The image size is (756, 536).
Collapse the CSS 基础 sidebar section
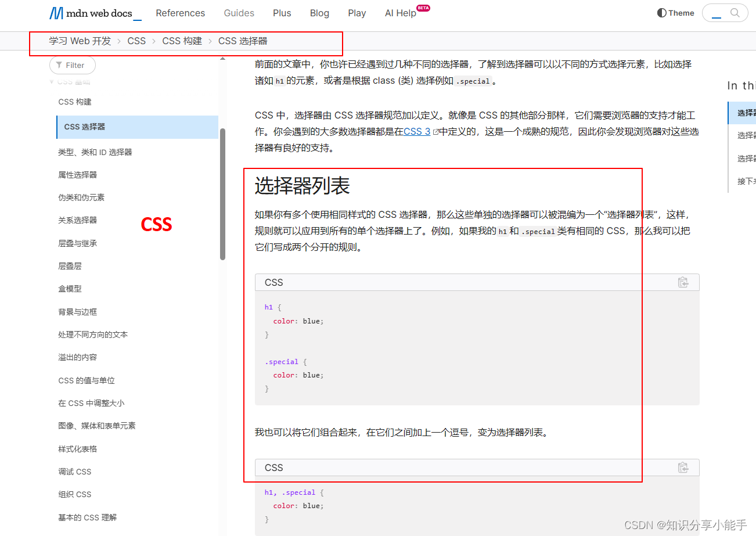click(x=51, y=81)
